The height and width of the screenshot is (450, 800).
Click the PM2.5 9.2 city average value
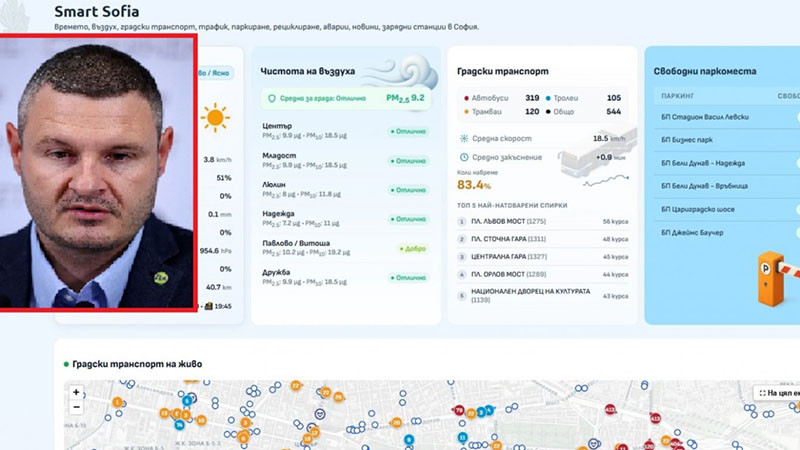point(405,98)
